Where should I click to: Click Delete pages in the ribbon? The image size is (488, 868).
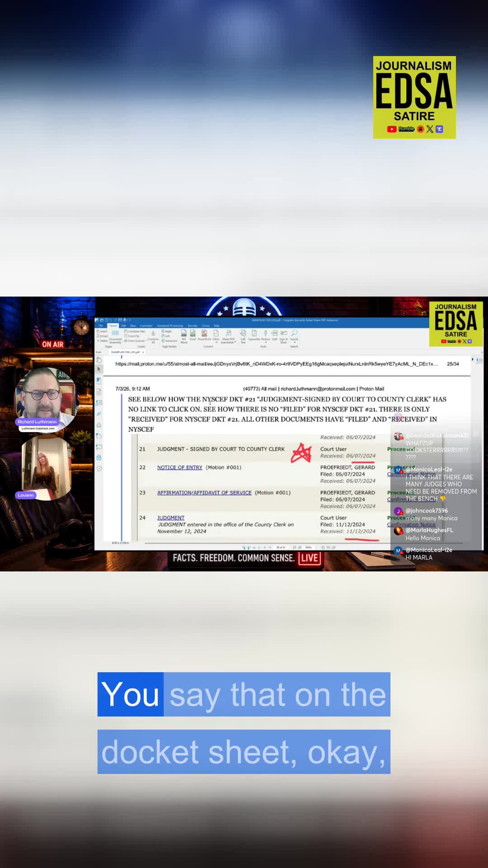103,341
